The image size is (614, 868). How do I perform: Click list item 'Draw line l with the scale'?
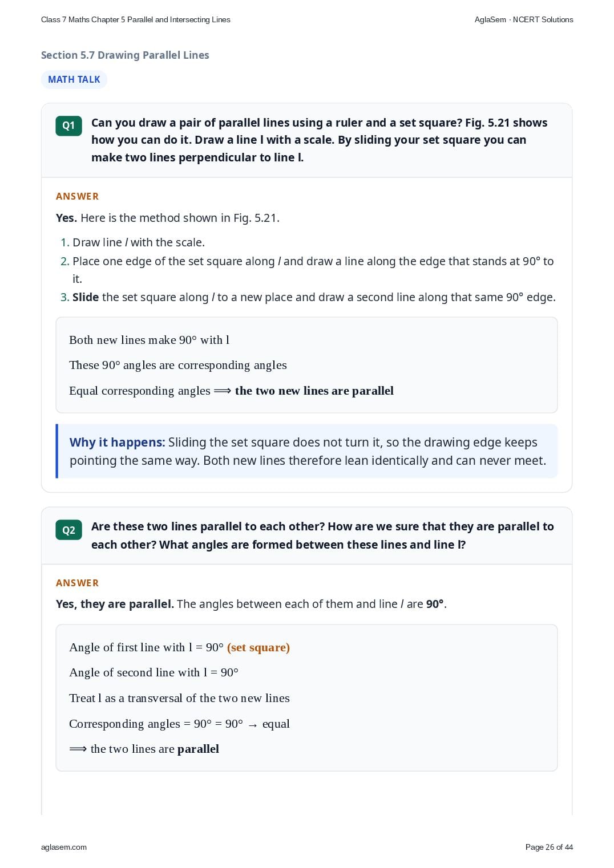point(139,242)
